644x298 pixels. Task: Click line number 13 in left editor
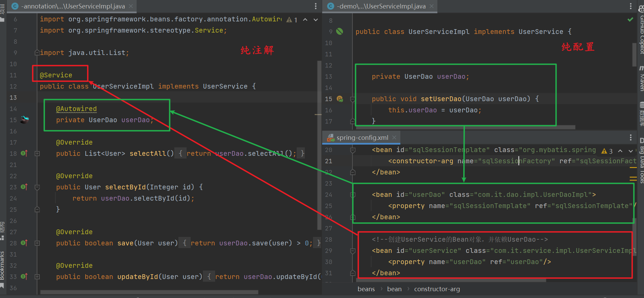(x=13, y=98)
